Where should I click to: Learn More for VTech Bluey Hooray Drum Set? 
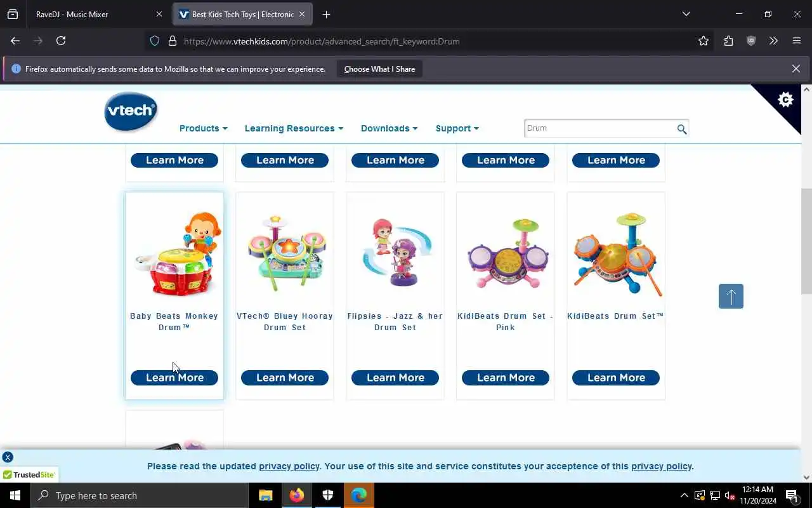(285, 377)
